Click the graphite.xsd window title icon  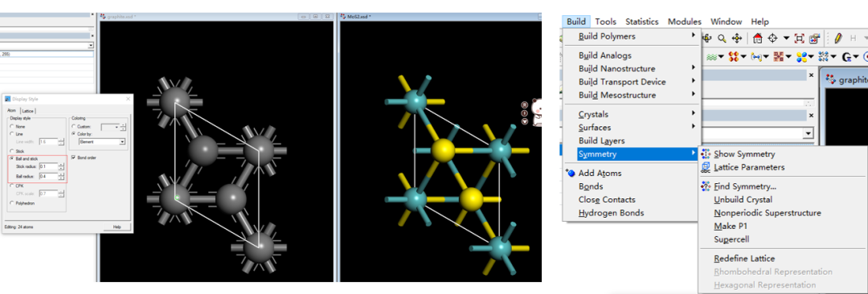click(x=103, y=17)
